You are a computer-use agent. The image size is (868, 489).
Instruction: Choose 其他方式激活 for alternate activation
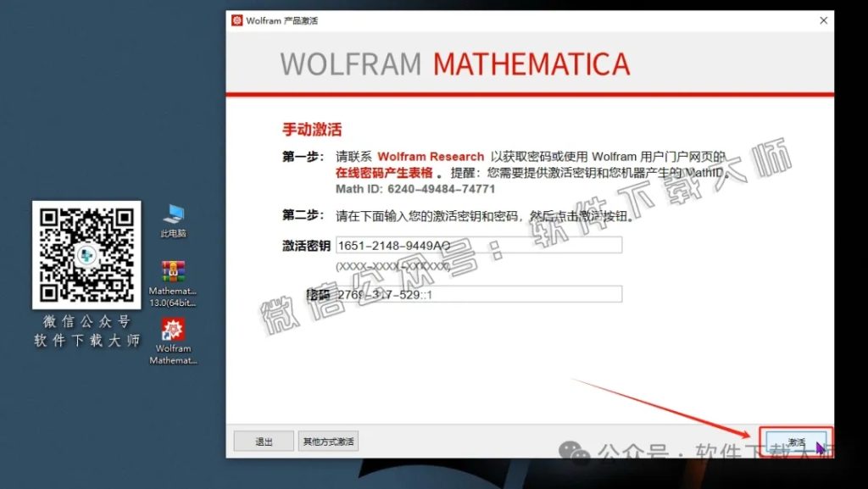pos(329,441)
